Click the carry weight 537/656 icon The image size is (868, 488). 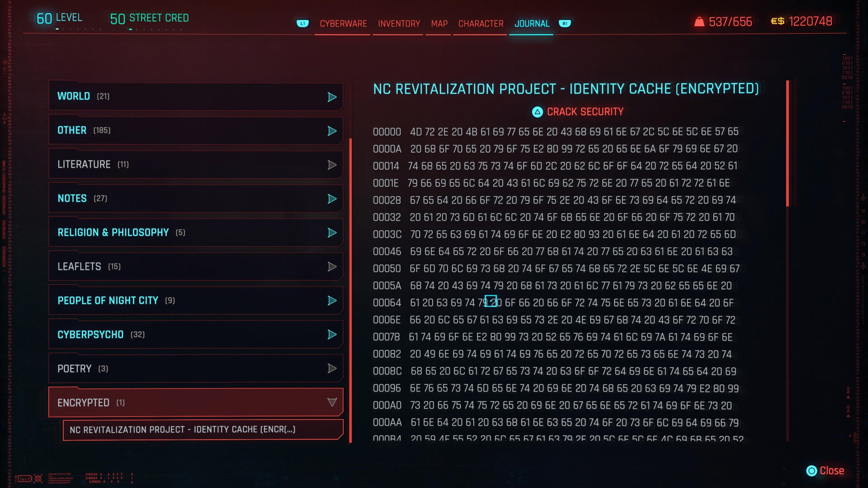(x=699, y=22)
